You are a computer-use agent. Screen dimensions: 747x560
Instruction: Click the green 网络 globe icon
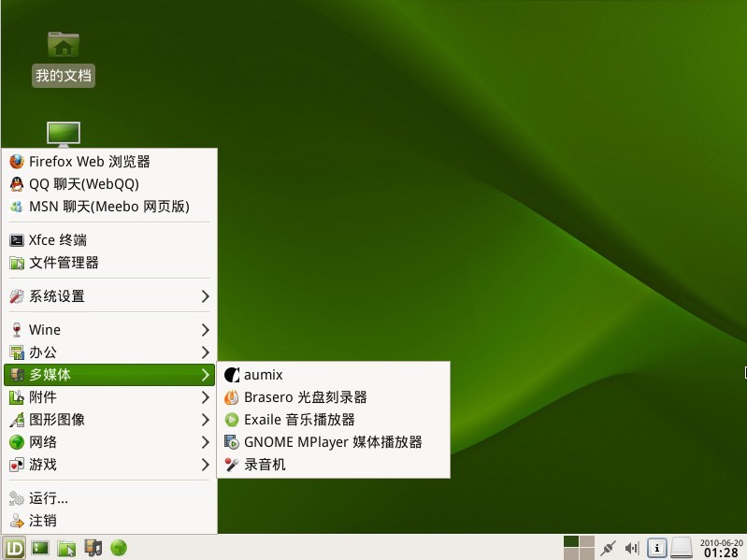pos(17,442)
